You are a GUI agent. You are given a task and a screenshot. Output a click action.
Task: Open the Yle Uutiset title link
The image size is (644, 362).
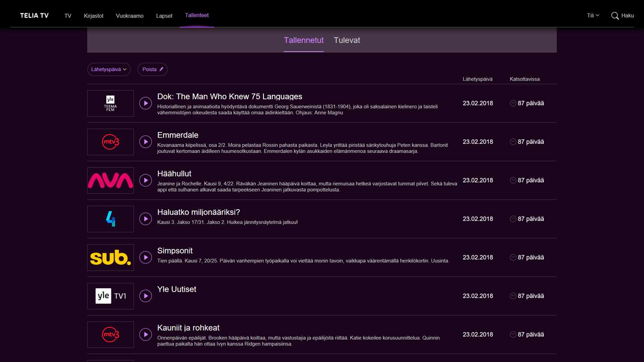177,289
